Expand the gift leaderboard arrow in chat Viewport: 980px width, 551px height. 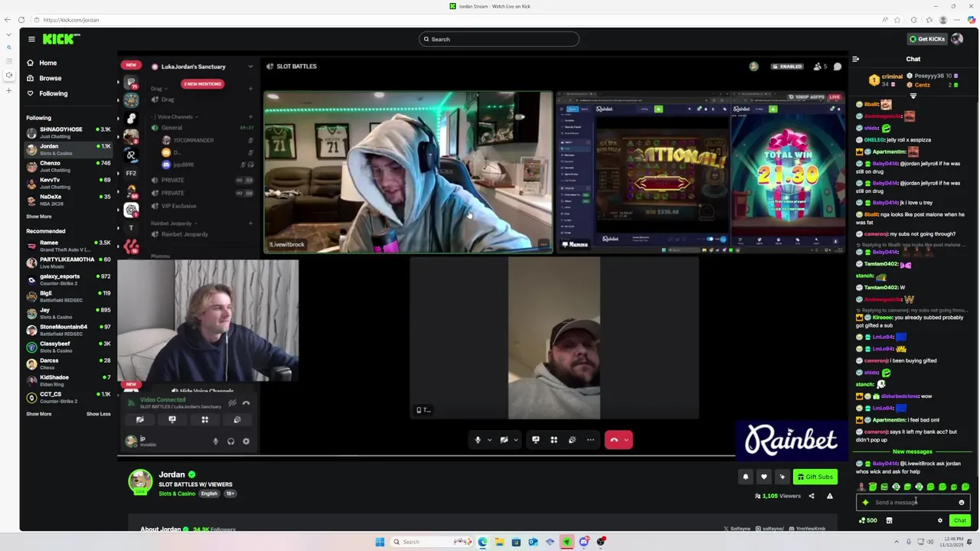913,96
